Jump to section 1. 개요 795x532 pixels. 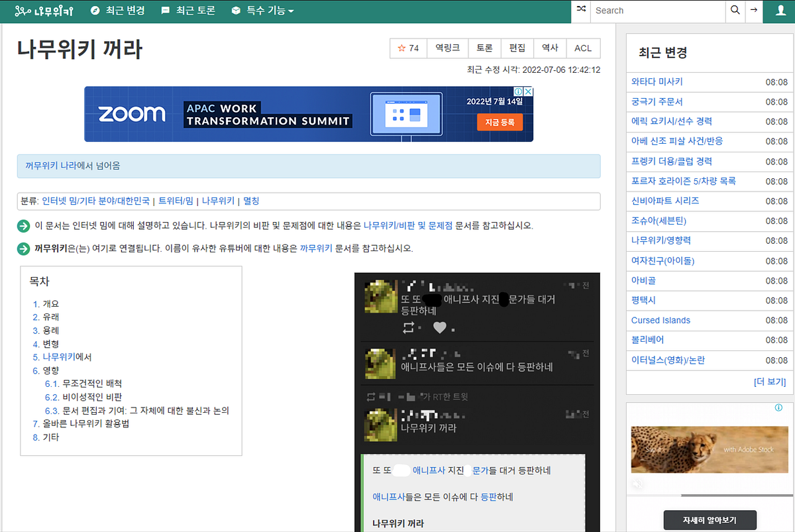click(46, 303)
